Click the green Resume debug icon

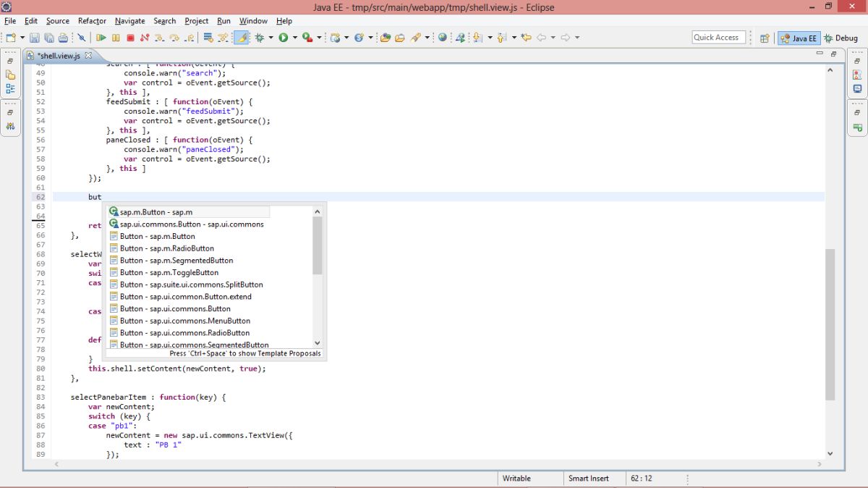[101, 38]
